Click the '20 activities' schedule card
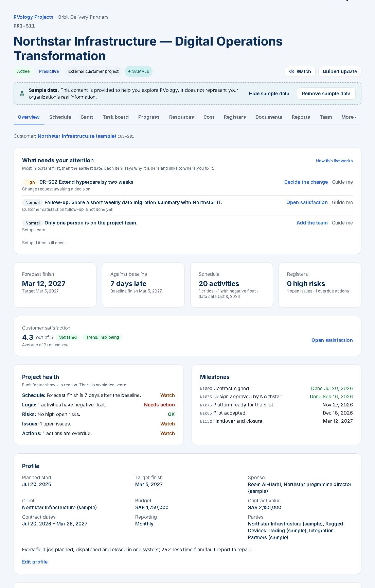Viewport: 375px width, 588px height. pyautogui.click(x=232, y=285)
